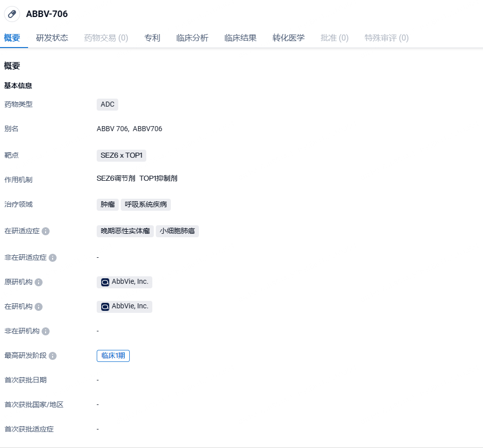Click the 呼吸系统疾病 tag
483x448 pixels.
pyautogui.click(x=146, y=205)
